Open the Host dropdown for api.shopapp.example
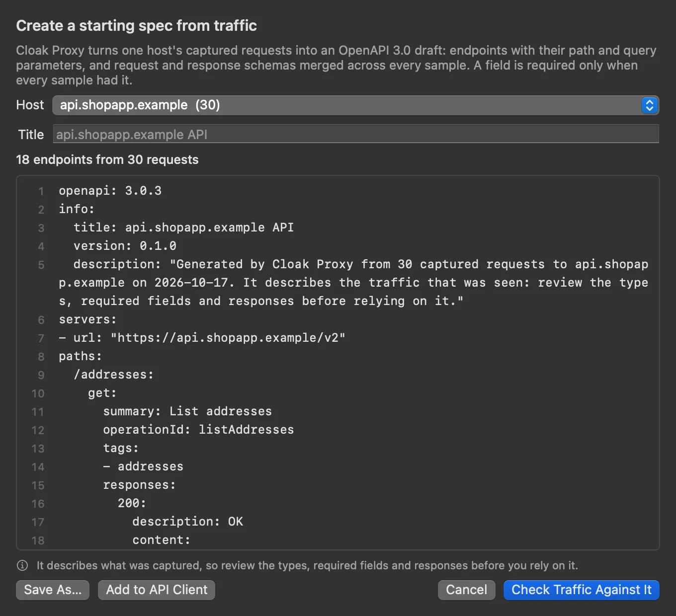Image resolution: width=676 pixels, height=616 pixels. [355, 105]
